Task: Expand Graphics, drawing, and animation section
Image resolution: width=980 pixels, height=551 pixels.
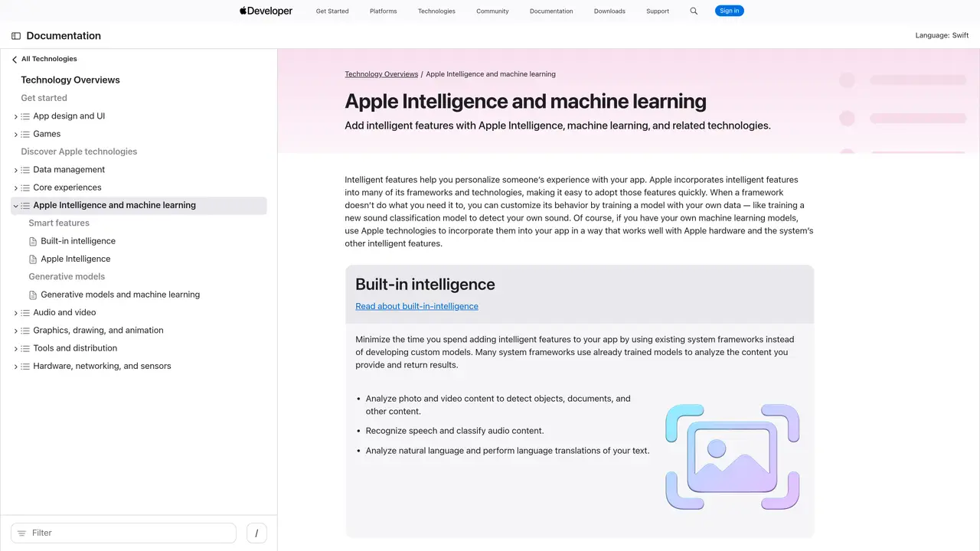Action: [15, 331]
